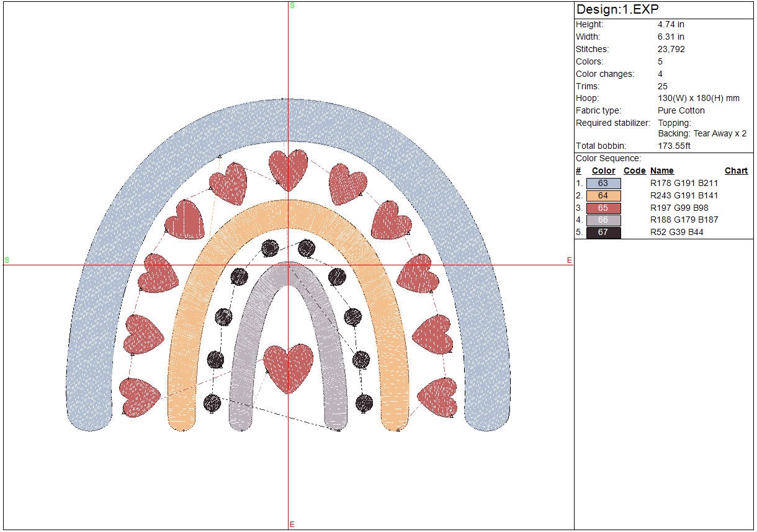Click the red E marker on right edge
Viewport: 757px width, 532px height.
[x=569, y=260]
